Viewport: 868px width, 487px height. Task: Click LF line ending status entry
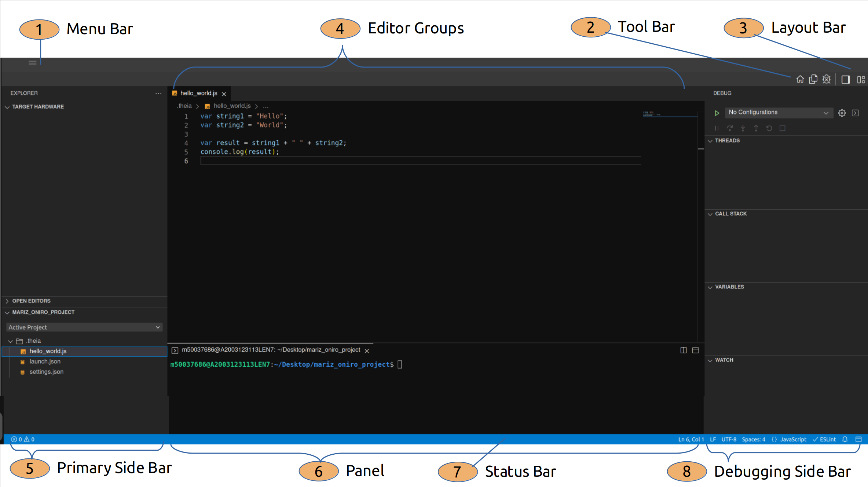pos(713,439)
